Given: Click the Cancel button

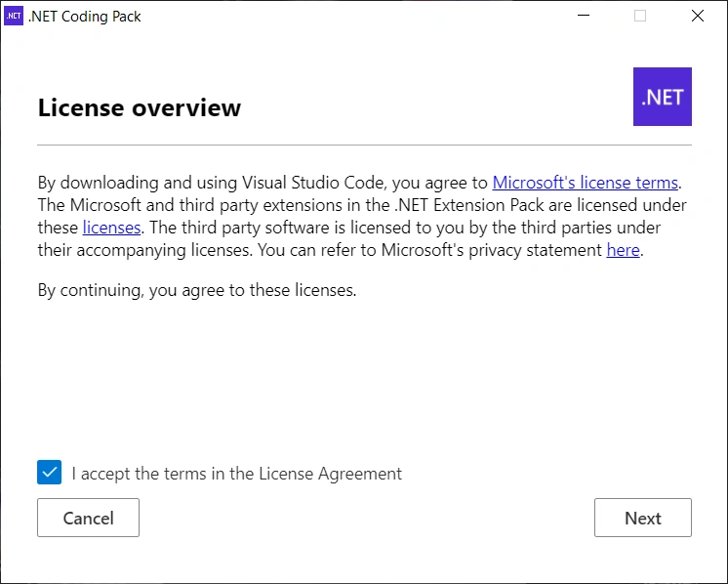Looking at the screenshot, I should coord(88,518).
